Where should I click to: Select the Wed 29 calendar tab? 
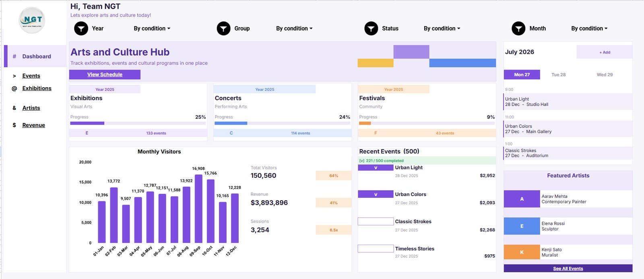point(605,75)
